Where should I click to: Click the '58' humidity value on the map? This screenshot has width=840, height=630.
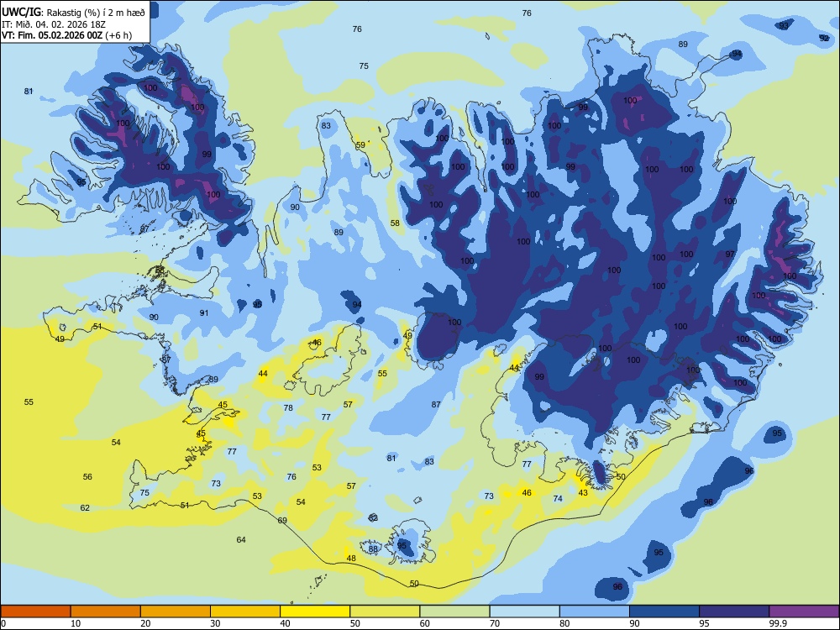pyautogui.click(x=395, y=223)
